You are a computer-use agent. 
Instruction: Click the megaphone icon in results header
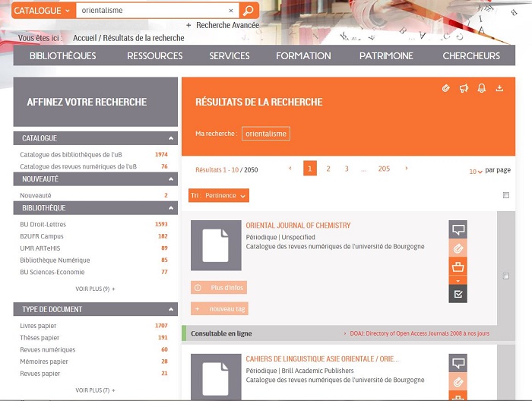click(464, 88)
